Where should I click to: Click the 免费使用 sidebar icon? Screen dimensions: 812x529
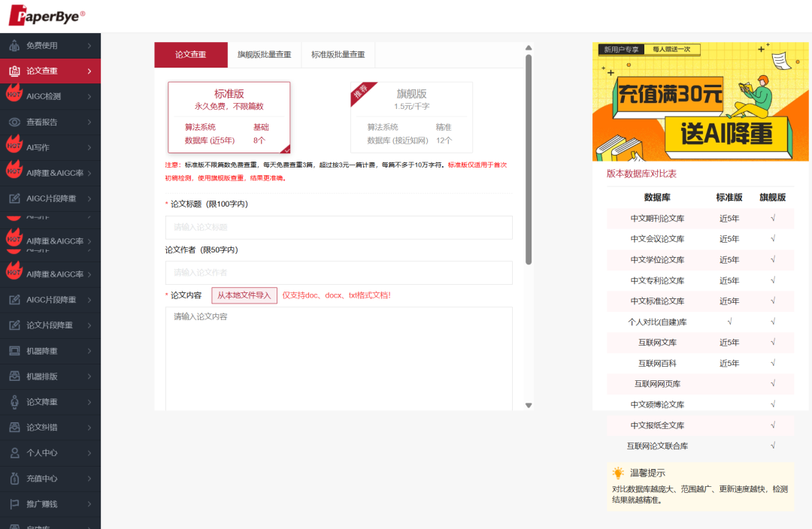[14, 46]
